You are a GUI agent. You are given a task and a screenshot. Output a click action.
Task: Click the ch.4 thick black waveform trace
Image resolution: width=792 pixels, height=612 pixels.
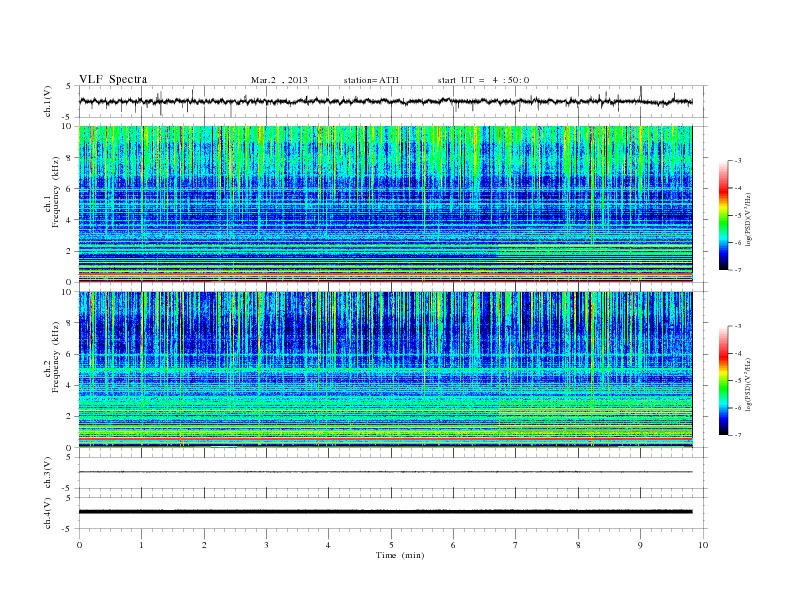385,512
